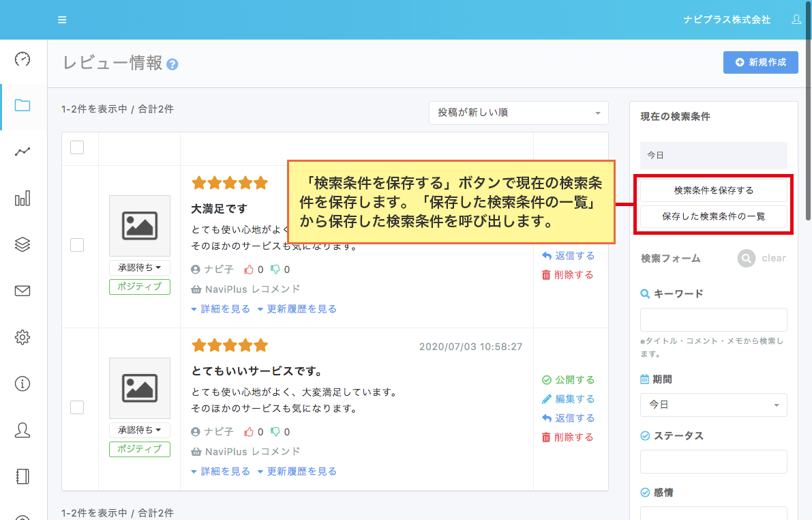Click 削除する on 大満足です review
812x520 pixels.
(x=567, y=275)
